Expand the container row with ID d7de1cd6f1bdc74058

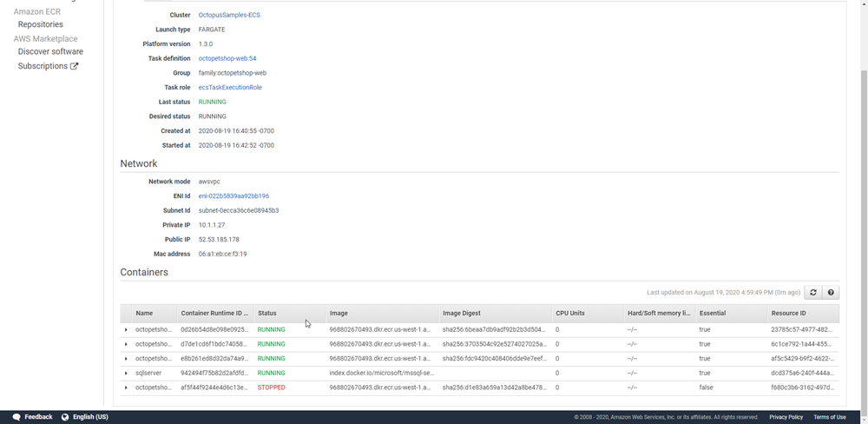point(126,344)
